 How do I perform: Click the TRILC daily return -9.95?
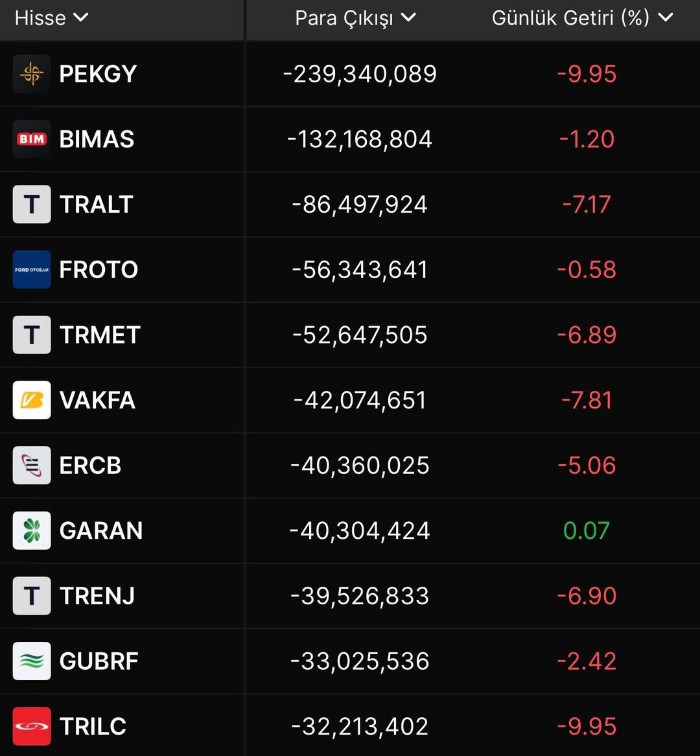coord(587,726)
